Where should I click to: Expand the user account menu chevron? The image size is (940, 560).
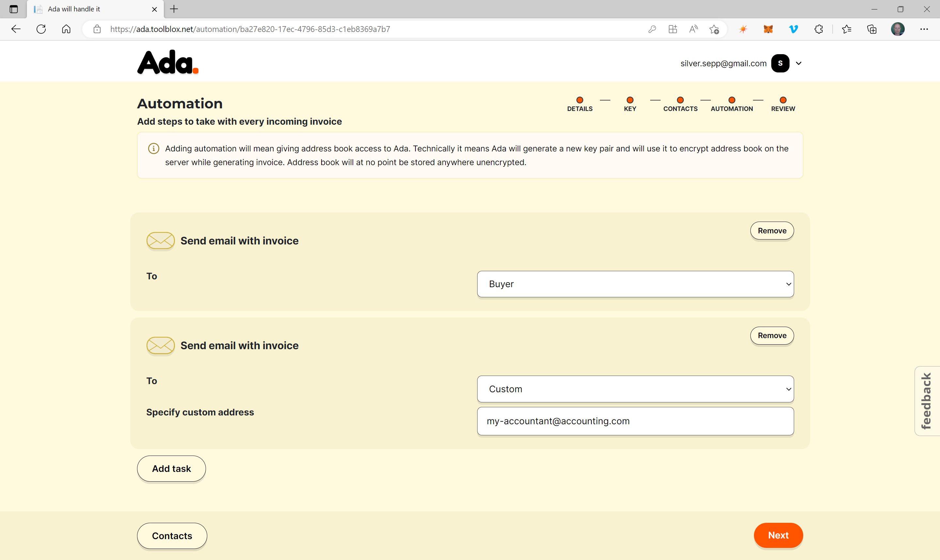(x=798, y=63)
